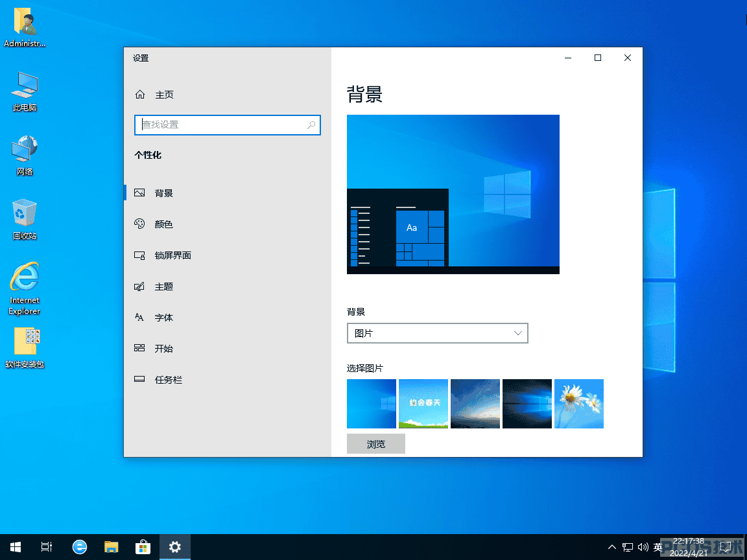Open Microsoft Store from the taskbar
The height and width of the screenshot is (560, 747).
[x=143, y=547]
